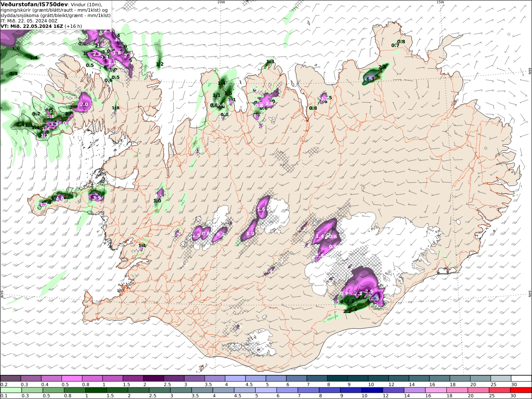Click the rain legend swatch for 0.5

click(53, 390)
